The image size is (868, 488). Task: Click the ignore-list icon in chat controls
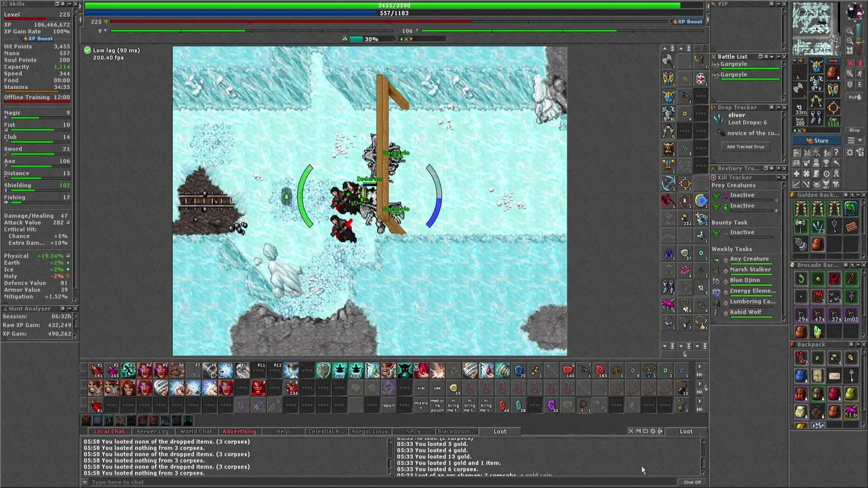pyautogui.click(x=653, y=431)
